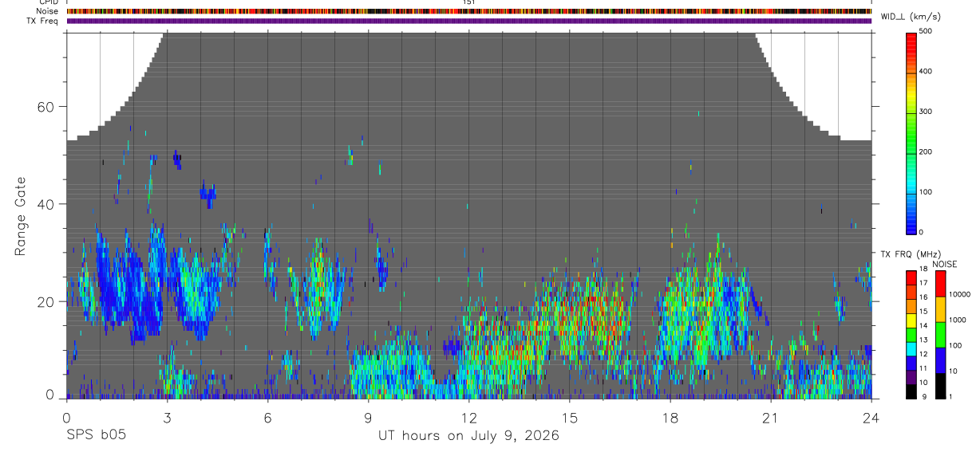Click the 3 hour label on the UT axis
The image size is (980, 452).
(167, 418)
